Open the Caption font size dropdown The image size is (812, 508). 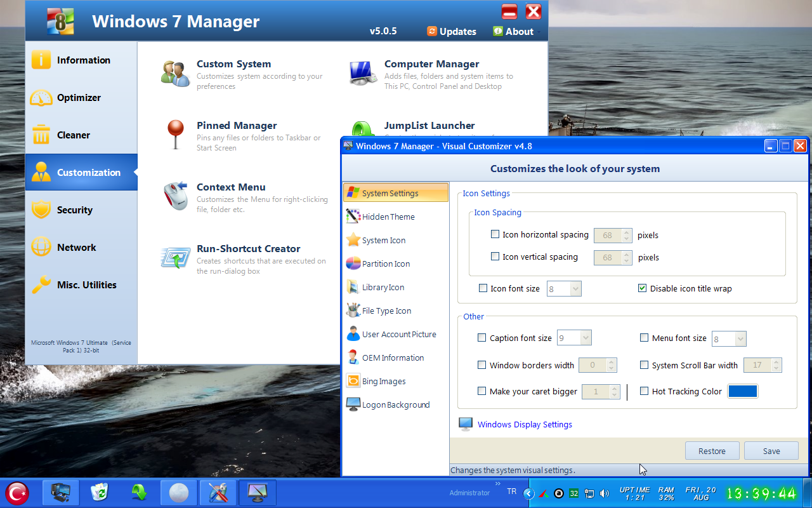[x=574, y=338]
